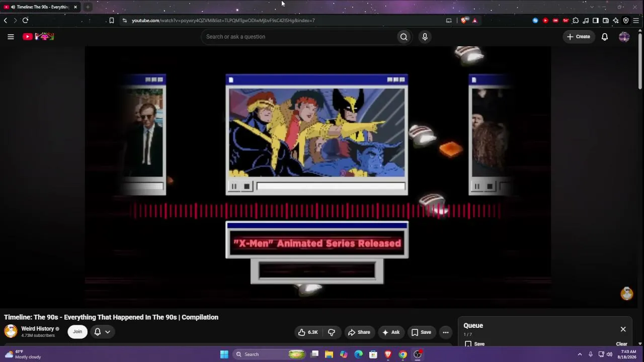Open Microsoft Store from taskbar
Screen dimensions: 644x362
[x=373, y=354]
